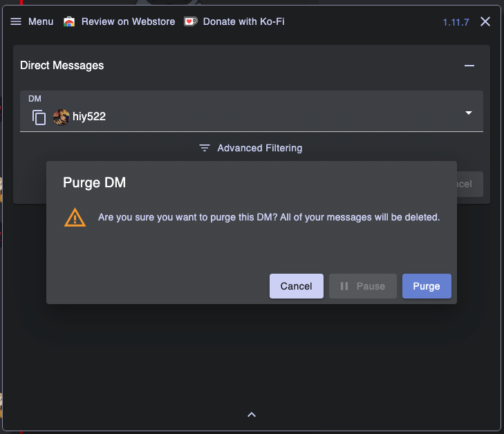Open Donate with Ko-Fi link

pyautogui.click(x=243, y=21)
